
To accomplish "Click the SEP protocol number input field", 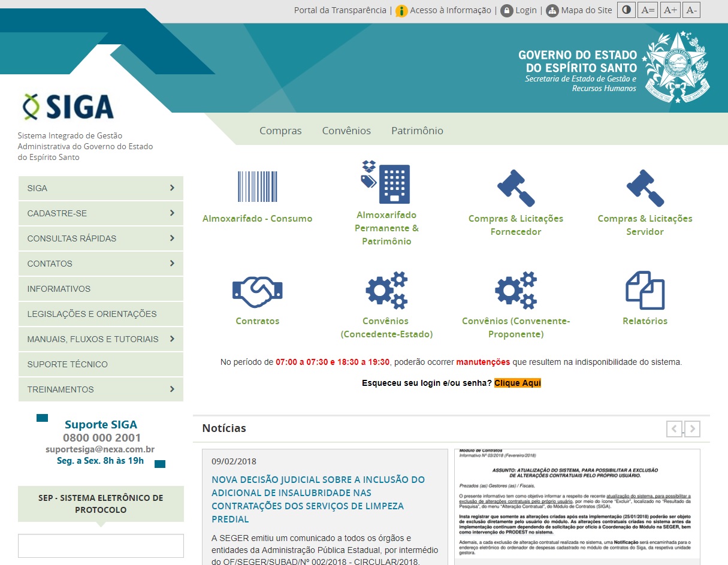I will point(101,546).
